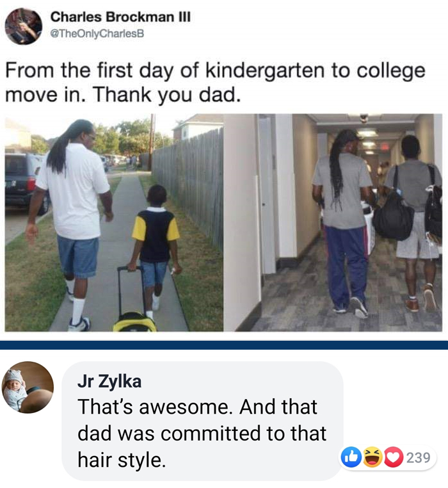Click Charles Brockman III's profile avatar

24,26
